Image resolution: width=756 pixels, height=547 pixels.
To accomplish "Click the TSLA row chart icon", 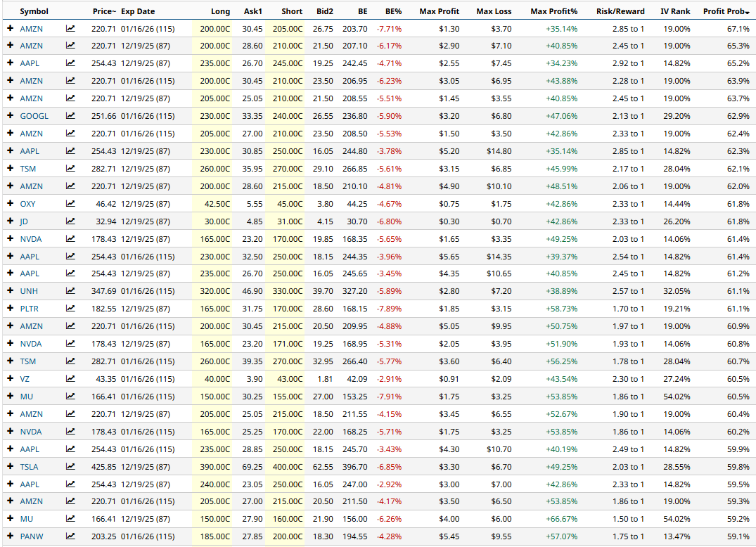I will [x=70, y=467].
